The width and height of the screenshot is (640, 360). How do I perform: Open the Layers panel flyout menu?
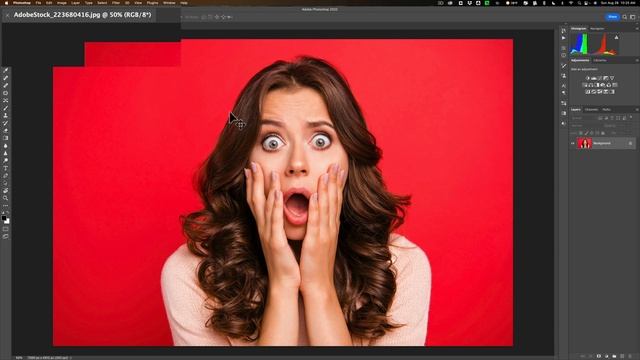(x=637, y=109)
